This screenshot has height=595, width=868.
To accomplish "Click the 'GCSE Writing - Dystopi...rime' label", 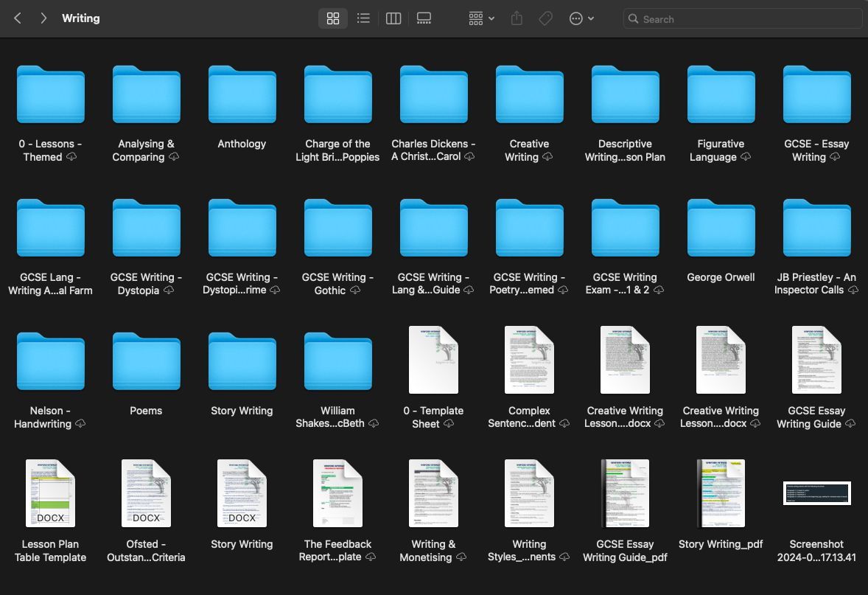I will click(242, 284).
